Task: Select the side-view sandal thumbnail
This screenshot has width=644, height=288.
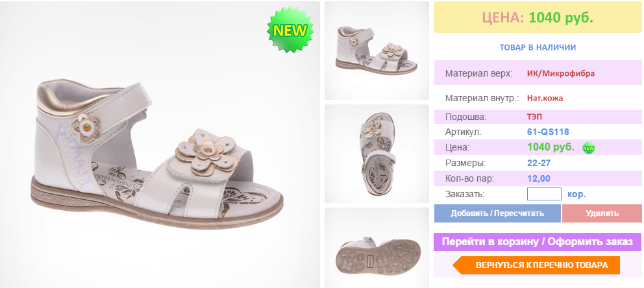Action: tap(377, 51)
